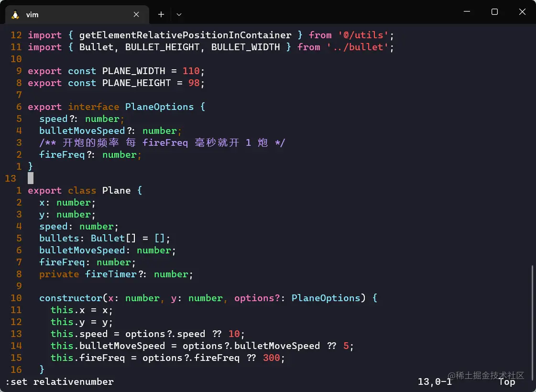Close the terminal window
Screen dimensions: 536x392
(522, 11)
